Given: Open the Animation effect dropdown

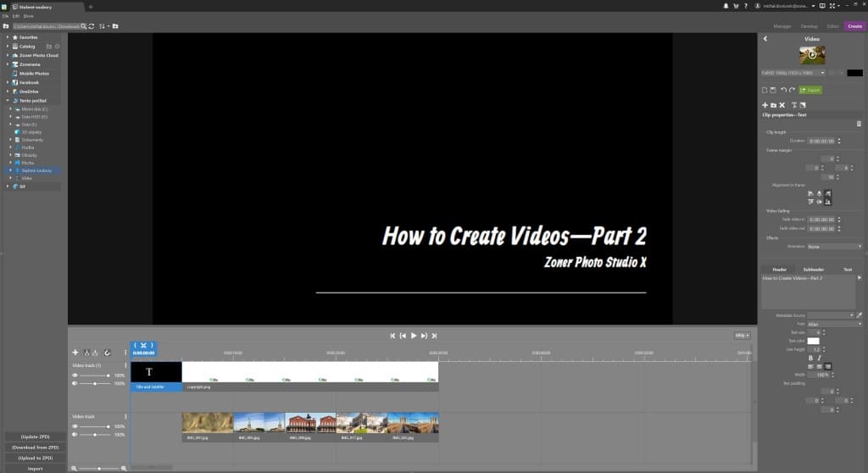Looking at the screenshot, I should 834,247.
